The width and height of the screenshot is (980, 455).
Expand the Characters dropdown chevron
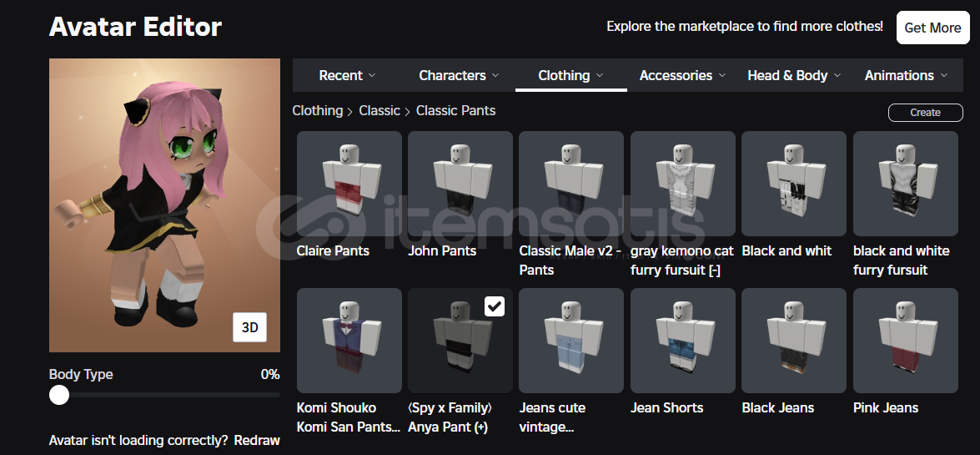tap(495, 75)
